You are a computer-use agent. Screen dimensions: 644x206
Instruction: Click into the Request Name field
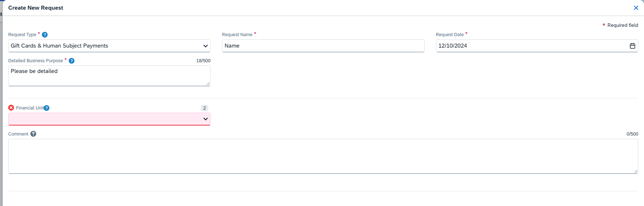click(323, 46)
